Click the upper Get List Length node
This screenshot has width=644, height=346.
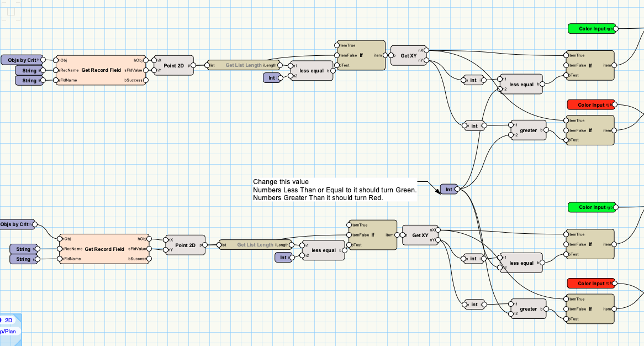(x=243, y=65)
